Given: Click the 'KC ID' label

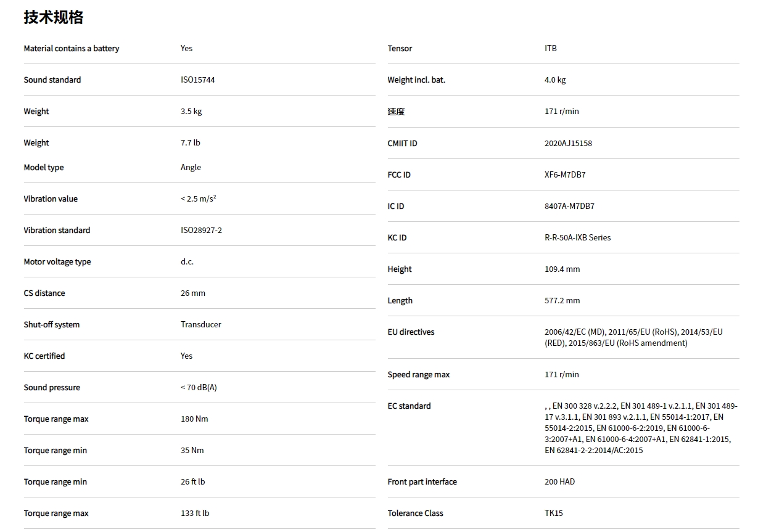Looking at the screenshot, I should (397, 238).
